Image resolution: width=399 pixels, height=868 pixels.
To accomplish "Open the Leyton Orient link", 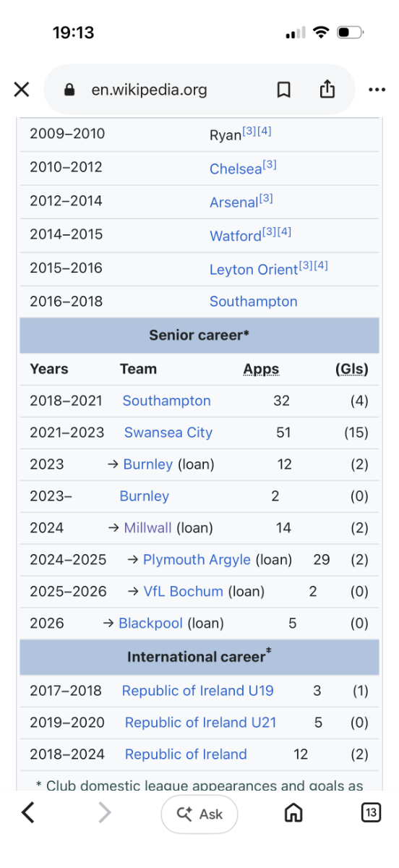I will (x=254, y=269).
